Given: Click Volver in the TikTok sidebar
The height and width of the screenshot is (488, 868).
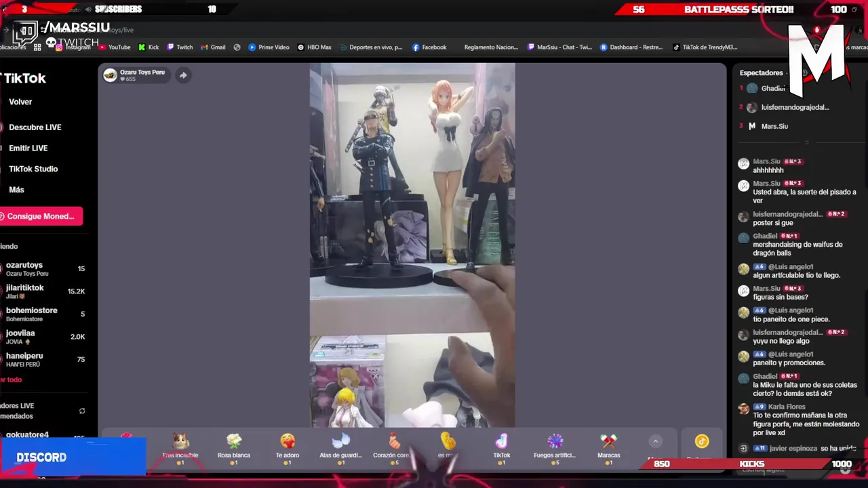Looking at the screenshot, I should pyautogui.click(x=20, y=102).
